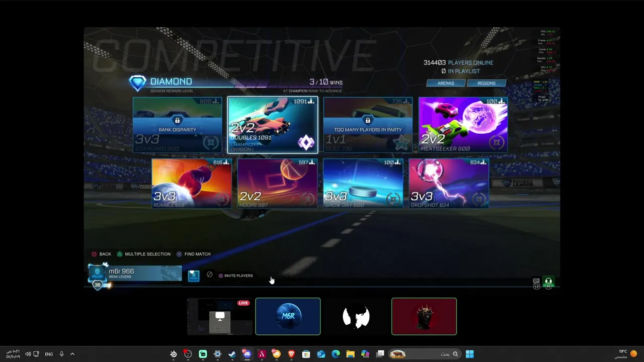Open File Explorer from the taskbar
Screen dimensions: 644x362
(350, 354)
